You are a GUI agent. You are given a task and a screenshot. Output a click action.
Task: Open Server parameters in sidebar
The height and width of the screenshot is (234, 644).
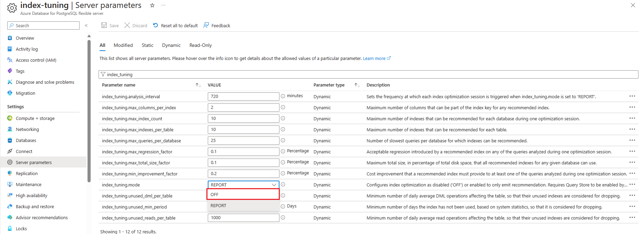33,162
